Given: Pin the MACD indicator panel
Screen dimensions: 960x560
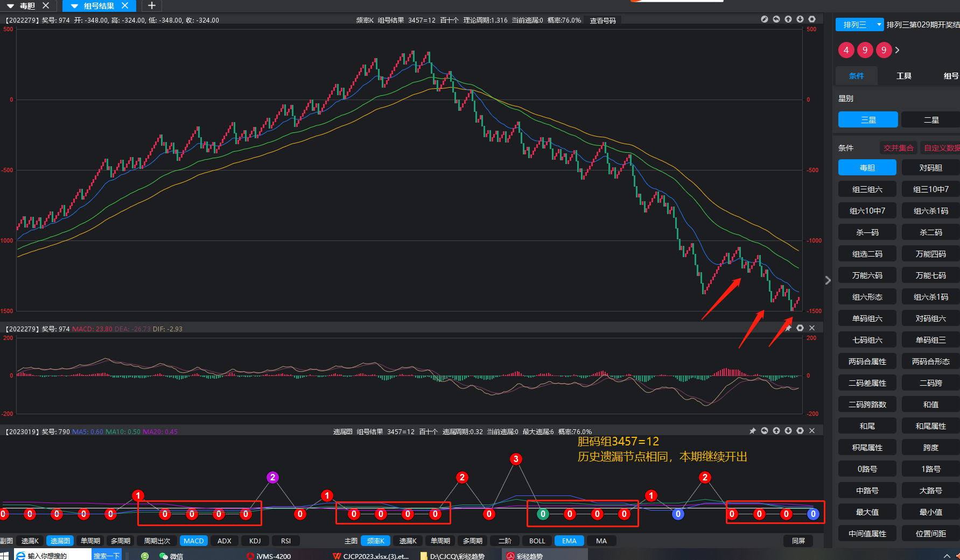Looking at the screenshot, I should point(788,328).
